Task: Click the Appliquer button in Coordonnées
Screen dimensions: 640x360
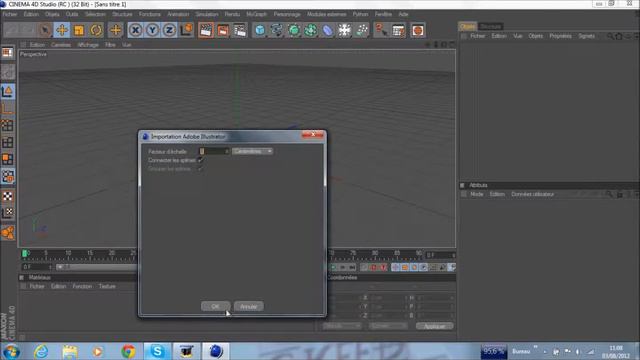Action: [x=434, y=326]
